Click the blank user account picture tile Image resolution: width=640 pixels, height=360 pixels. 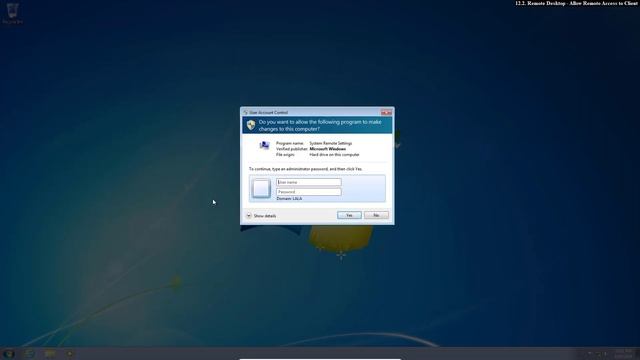click(261, 188)
